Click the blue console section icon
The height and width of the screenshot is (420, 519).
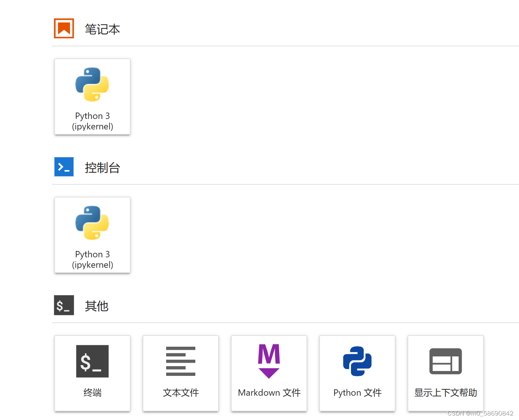pos(64,167)
